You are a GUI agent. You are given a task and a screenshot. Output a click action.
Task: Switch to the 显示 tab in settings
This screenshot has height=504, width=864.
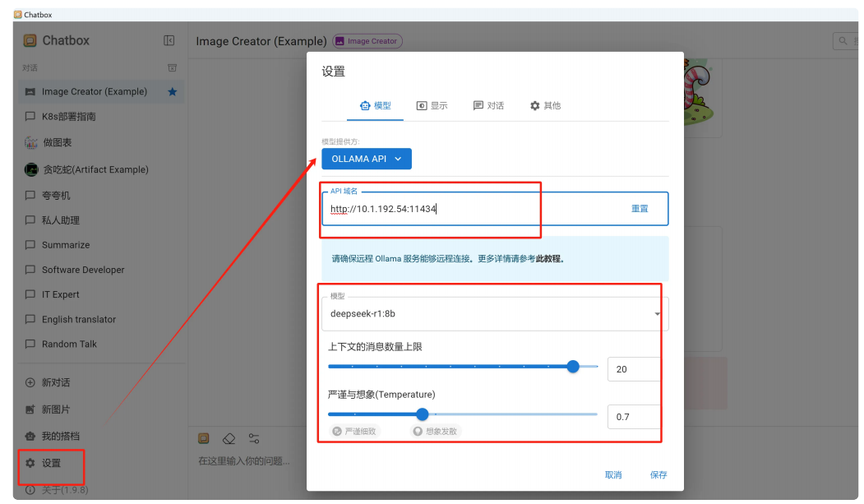(x=432, y=106)
